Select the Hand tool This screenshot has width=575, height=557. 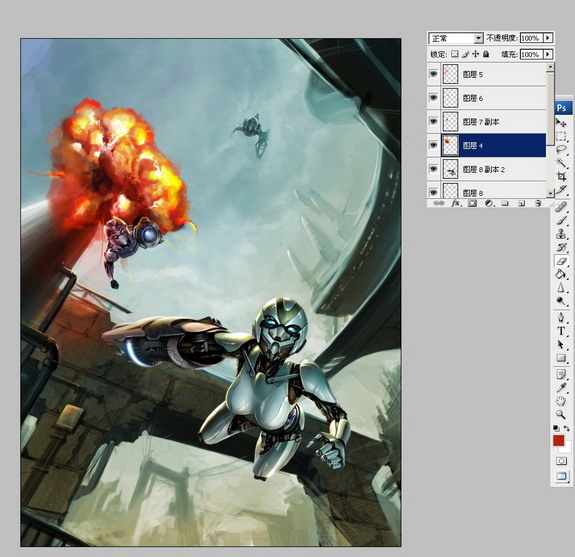(x=561, y=401)
